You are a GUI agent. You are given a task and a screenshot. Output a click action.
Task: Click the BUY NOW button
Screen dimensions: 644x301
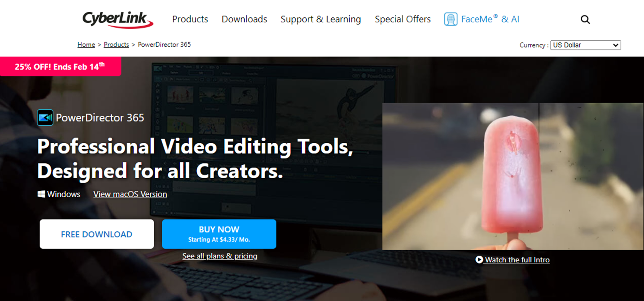click(x=219, y=234)
